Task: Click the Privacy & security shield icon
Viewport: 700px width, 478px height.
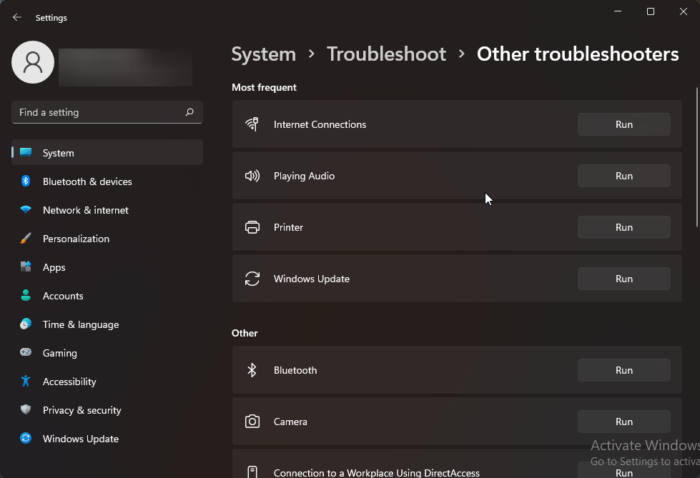Action: click(26, 410)
